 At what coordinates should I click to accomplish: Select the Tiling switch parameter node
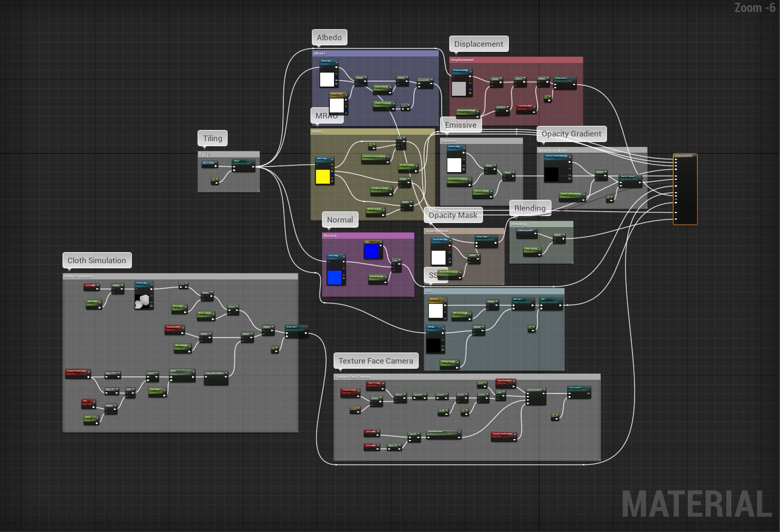click(x=243, y=166)
